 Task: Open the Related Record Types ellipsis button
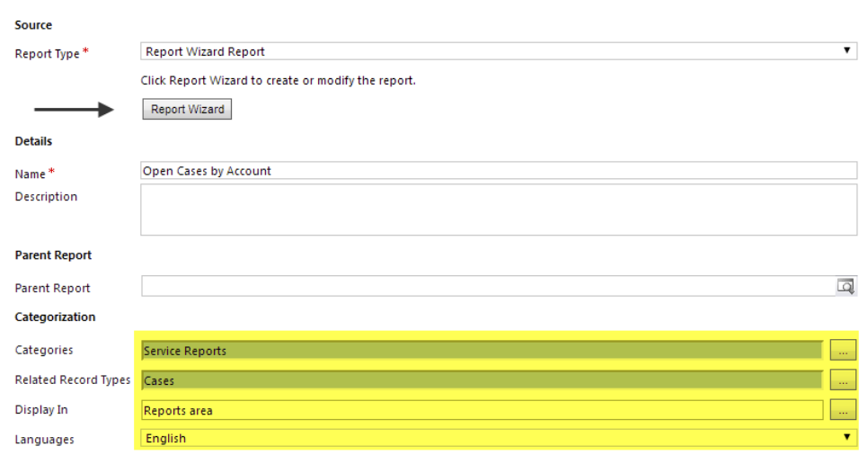point(843,380)
